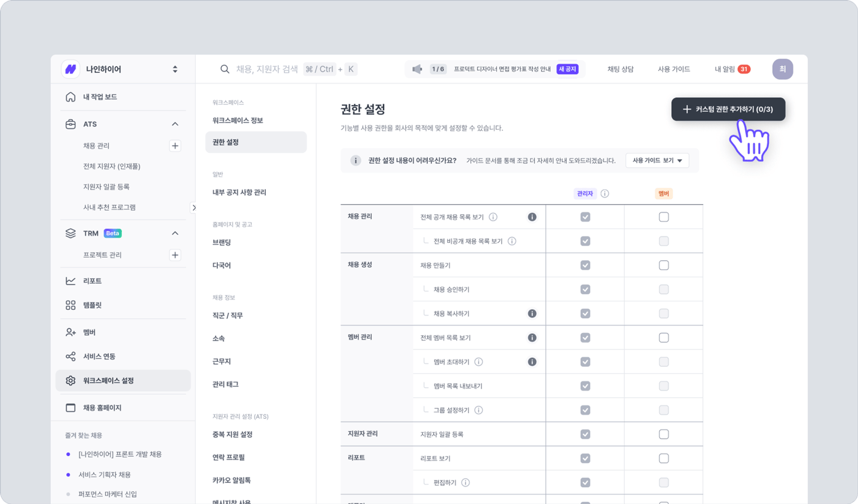The height and width of the screenshot is (504, 858).
Task: Click the 워크스페이스 설정 gear icon
Action: (71, 380)
